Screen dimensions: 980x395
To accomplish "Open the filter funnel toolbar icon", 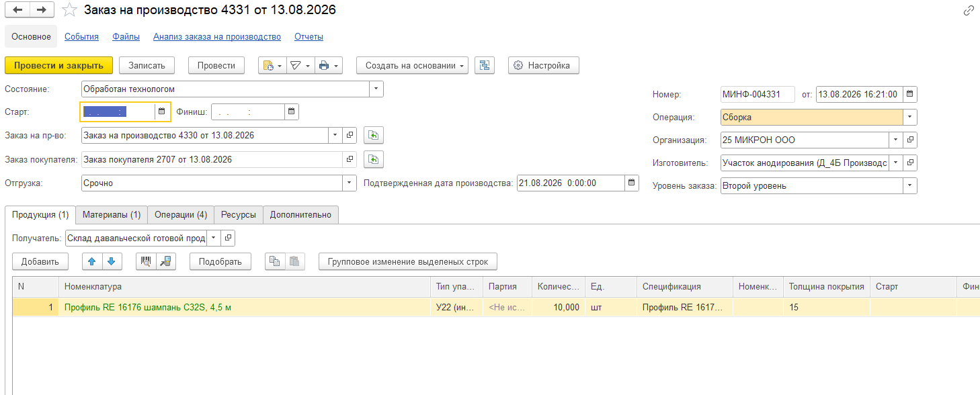I will [300, 65].
